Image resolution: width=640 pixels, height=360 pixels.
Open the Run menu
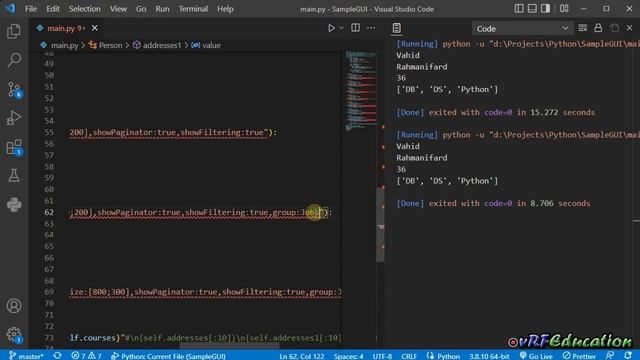[162, 9]
